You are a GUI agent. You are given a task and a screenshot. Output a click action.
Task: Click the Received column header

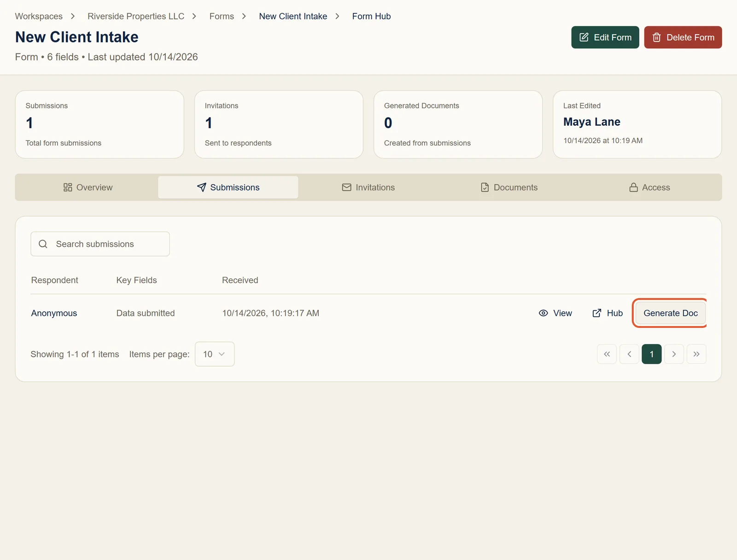coord(240,280)
